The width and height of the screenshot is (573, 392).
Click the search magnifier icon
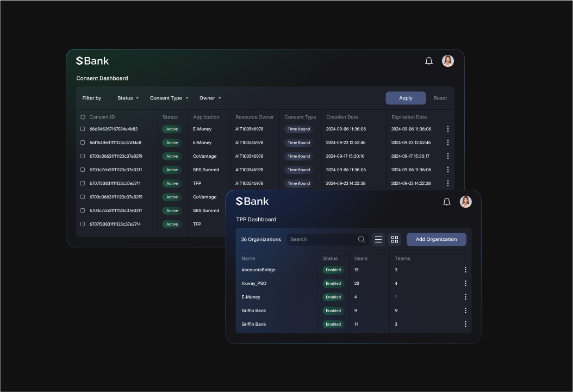pos(361,239)
